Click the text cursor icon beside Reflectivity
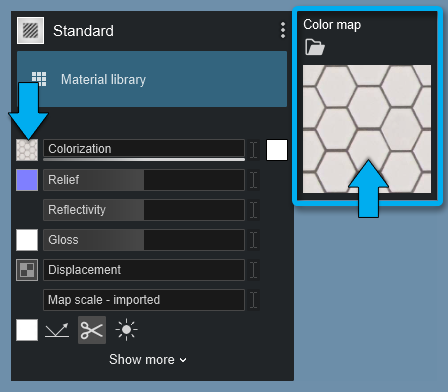 [254, 210]
